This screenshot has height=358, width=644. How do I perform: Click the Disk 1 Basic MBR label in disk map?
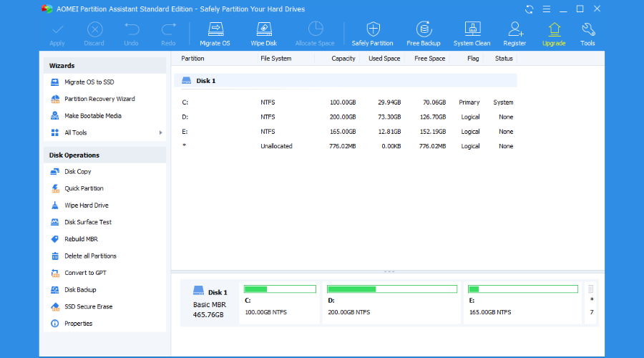[210, 303]
